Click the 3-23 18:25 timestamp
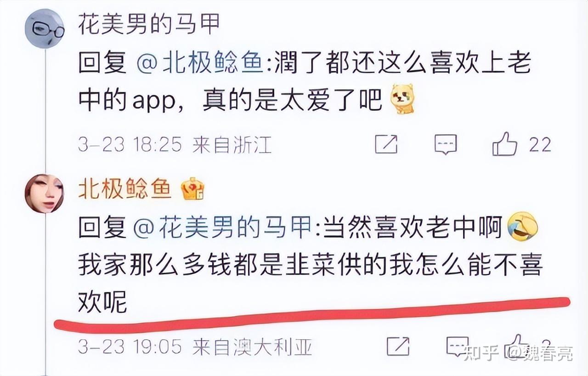 130,145
